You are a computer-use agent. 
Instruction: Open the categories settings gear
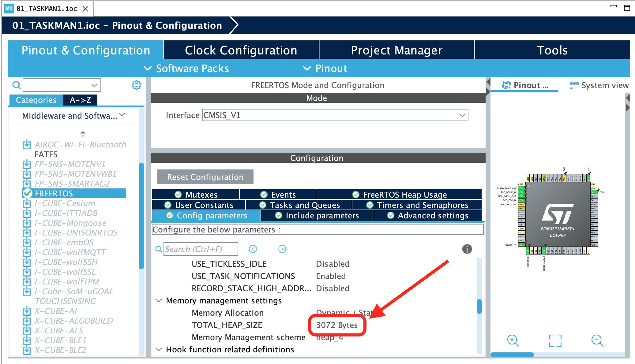(x=136, y=85)
